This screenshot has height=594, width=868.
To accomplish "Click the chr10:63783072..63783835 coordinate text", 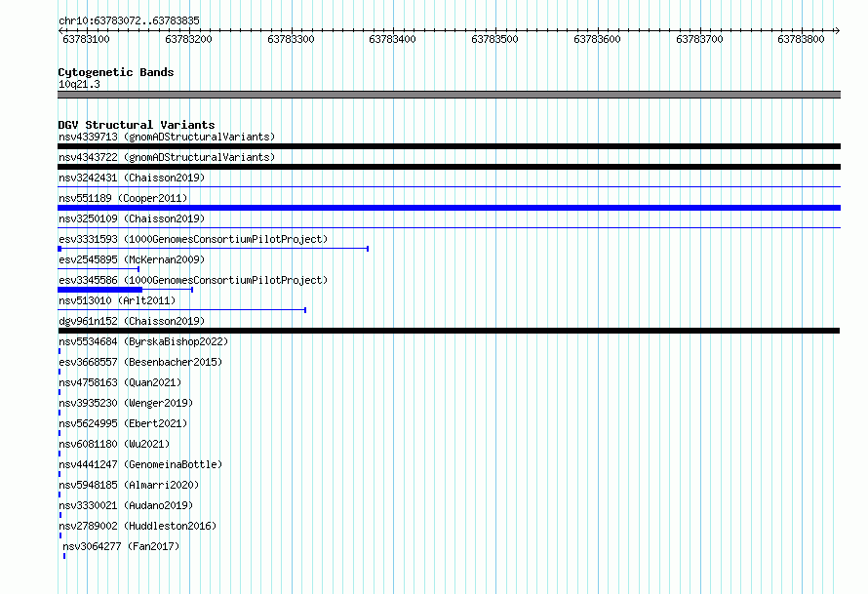I will [129, 20].
